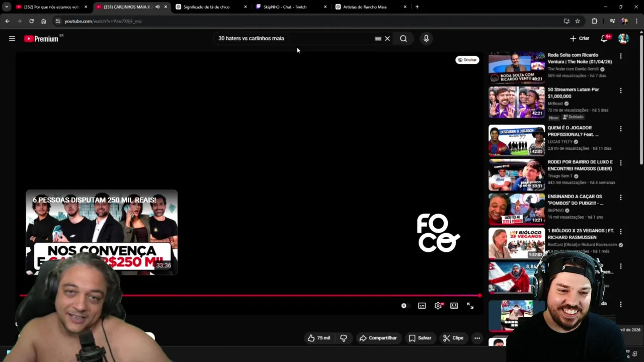The image size is (644, 362).
Task: Create a clip with Clipe button
Action: click(453, 338)
